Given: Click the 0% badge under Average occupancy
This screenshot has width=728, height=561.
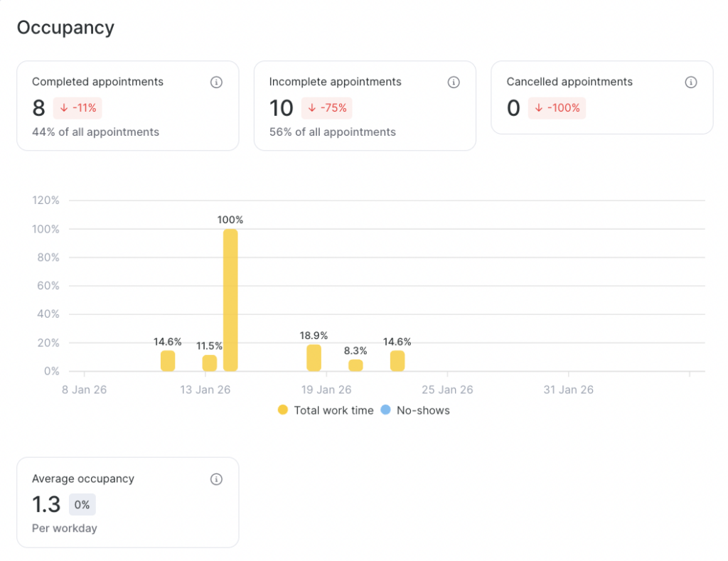Looking at the screenshot, I should [x=82, y=505].
